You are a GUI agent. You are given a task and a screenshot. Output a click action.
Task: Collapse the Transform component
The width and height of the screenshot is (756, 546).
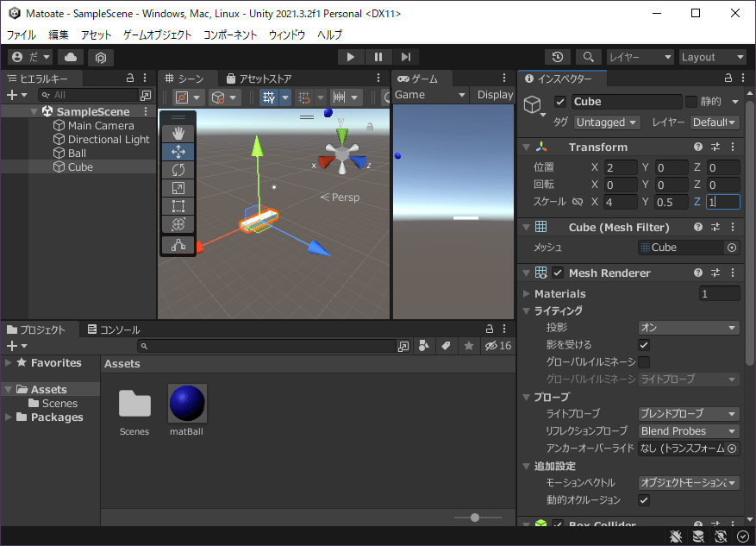coord(527,147)
